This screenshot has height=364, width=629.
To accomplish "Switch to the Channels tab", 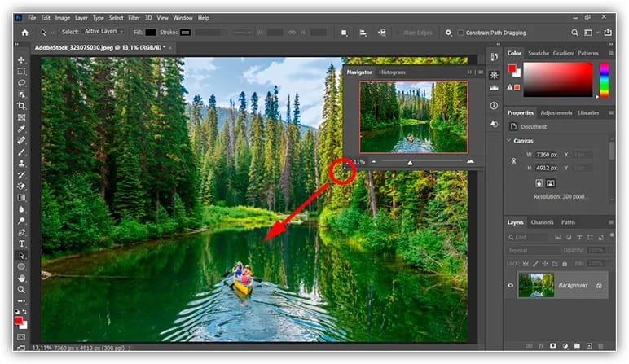I will click(x=542, y=222).
